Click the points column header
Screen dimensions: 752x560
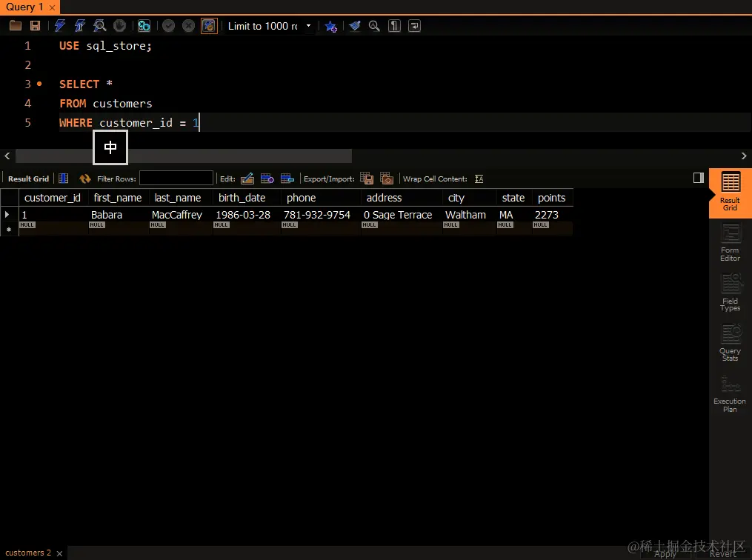click(551, 198)
